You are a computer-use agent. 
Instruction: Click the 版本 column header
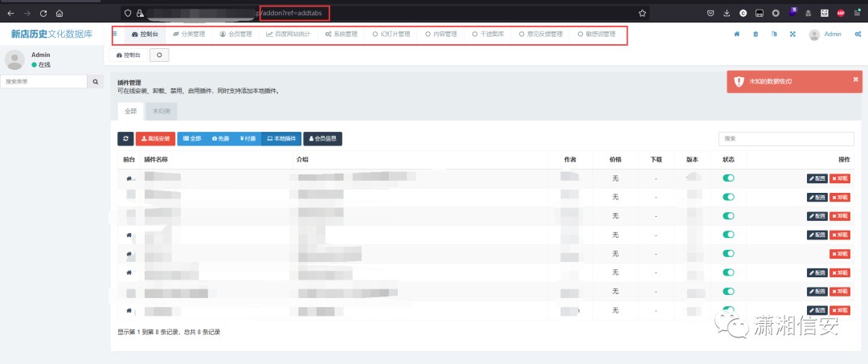[692, 159]
